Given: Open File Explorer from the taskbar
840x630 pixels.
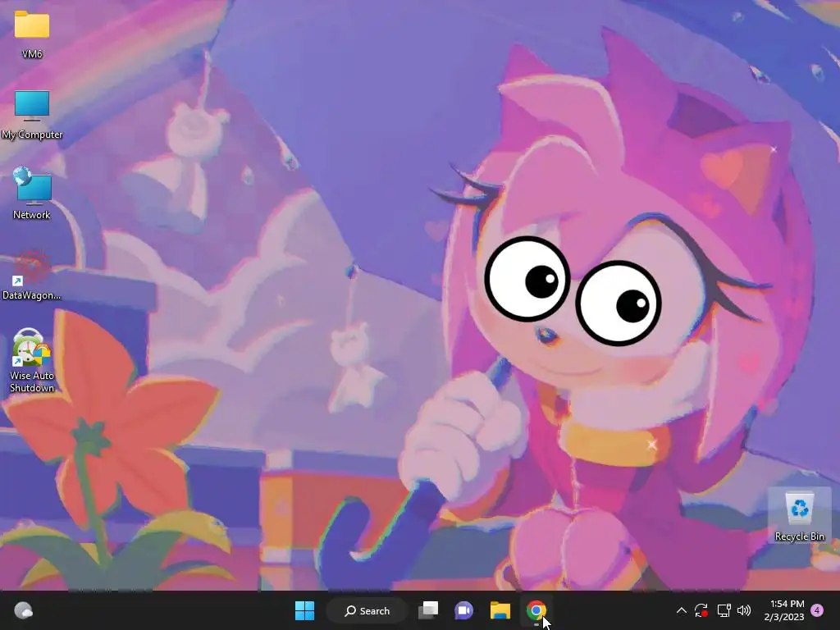Looking at the screenshot, I should (x=500, y=610).
